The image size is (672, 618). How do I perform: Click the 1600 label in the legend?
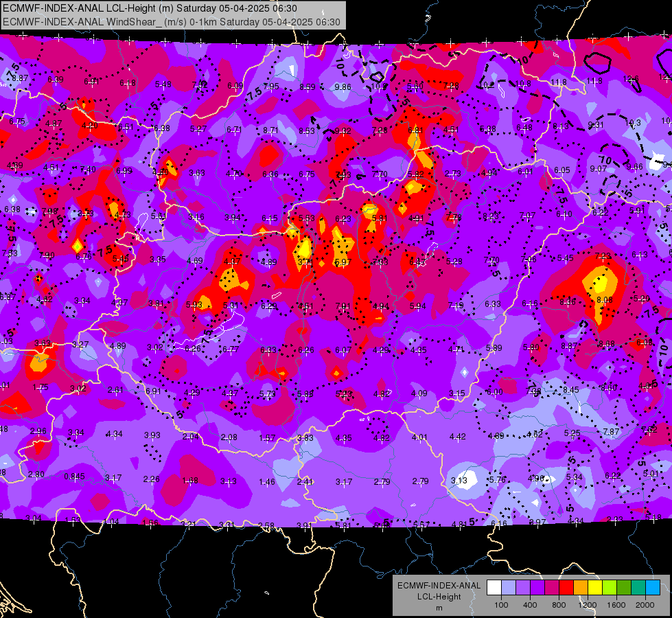point(616,605)
